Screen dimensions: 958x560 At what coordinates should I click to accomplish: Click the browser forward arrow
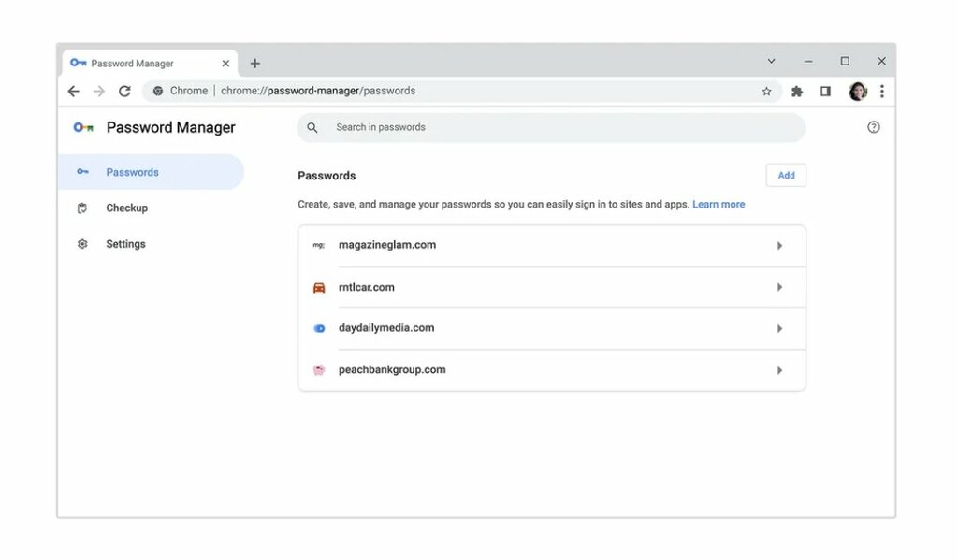[99, 91]
